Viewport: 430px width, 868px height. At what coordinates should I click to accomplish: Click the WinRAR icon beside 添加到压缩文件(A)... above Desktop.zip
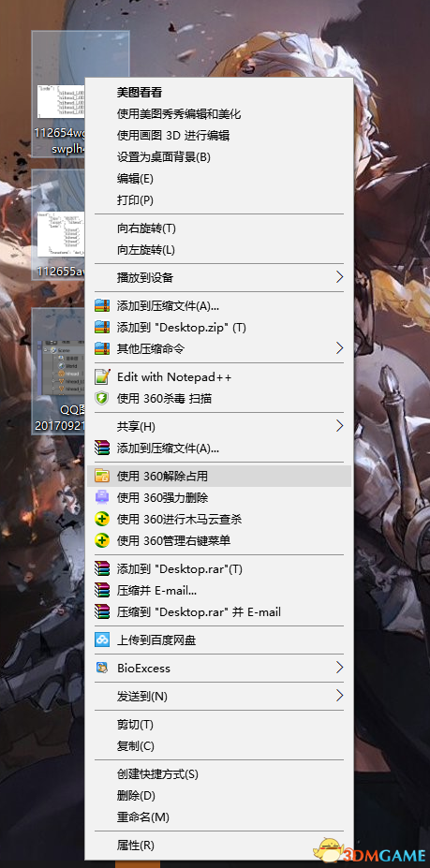(x=102, y=305)
